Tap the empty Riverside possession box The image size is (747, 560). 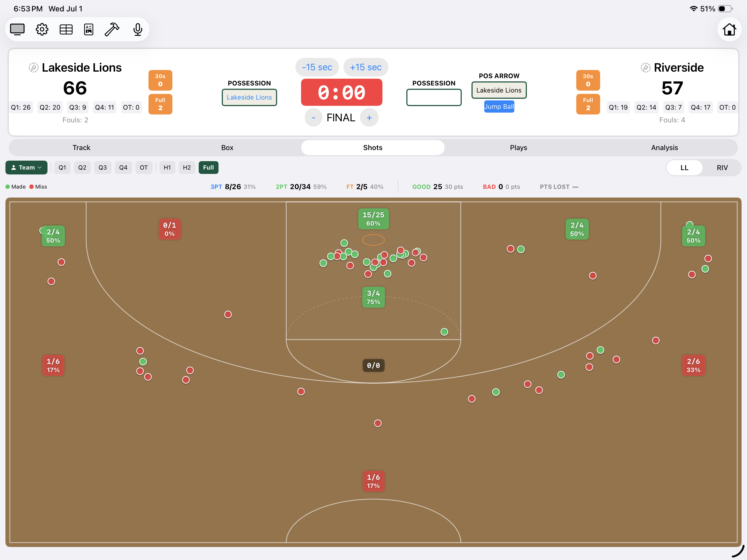click(x=433, y=97)
